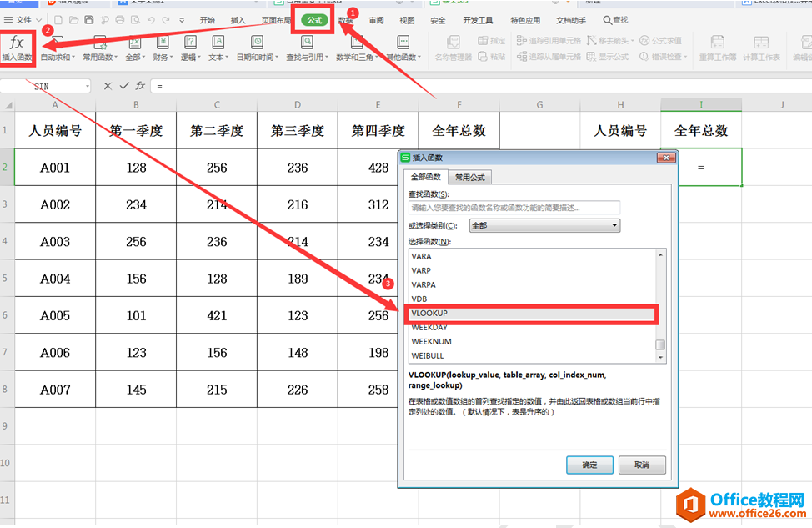Screen dimensions: 812x528
Task: Click the Open folder icon
Action: coord(73,20)
